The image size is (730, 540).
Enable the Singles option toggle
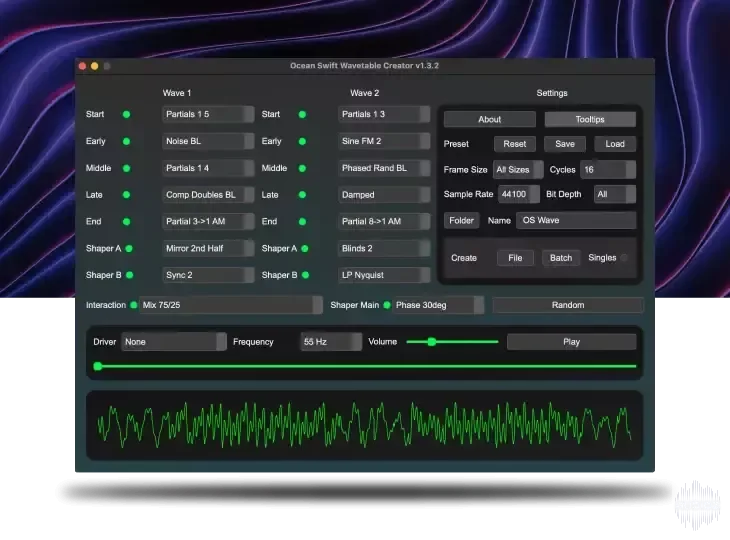[x=624, y=258]
